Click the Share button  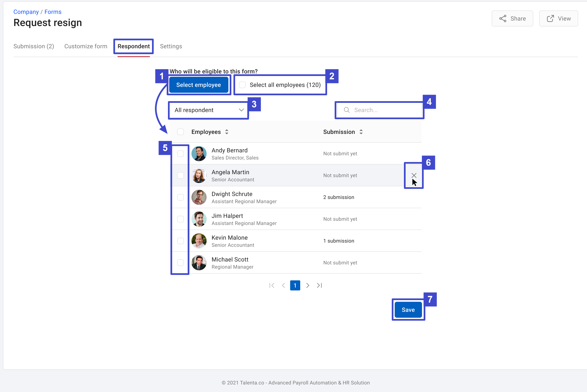pos(512,18)
